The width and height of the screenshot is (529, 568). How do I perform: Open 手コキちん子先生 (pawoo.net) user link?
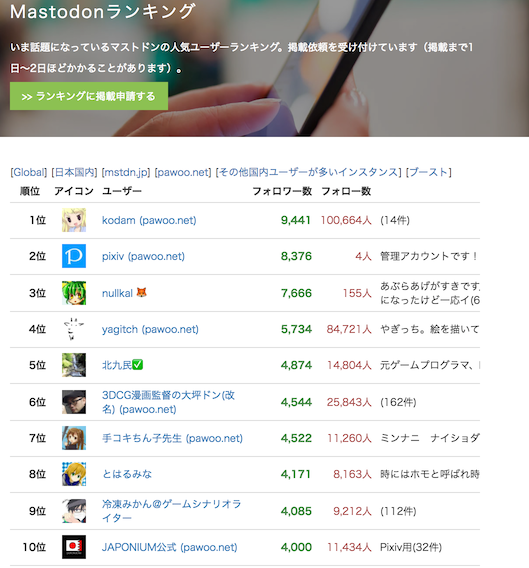[x=172, y=438]
